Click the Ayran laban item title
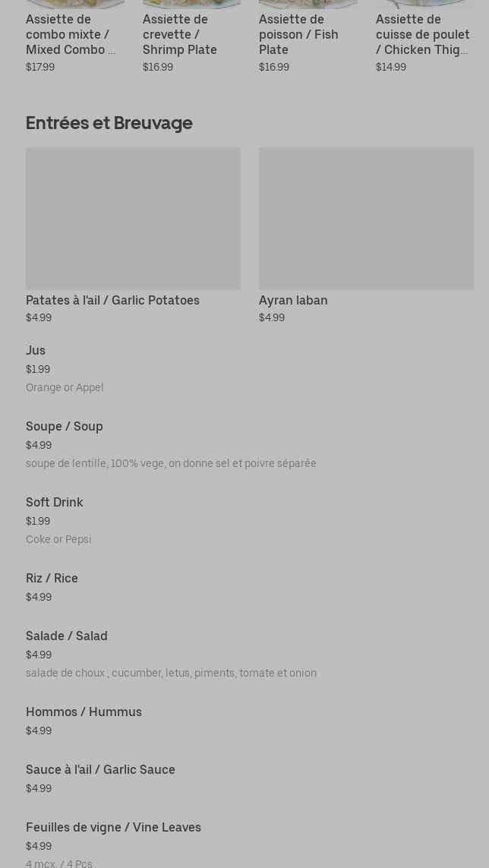 tap(293, 300)
